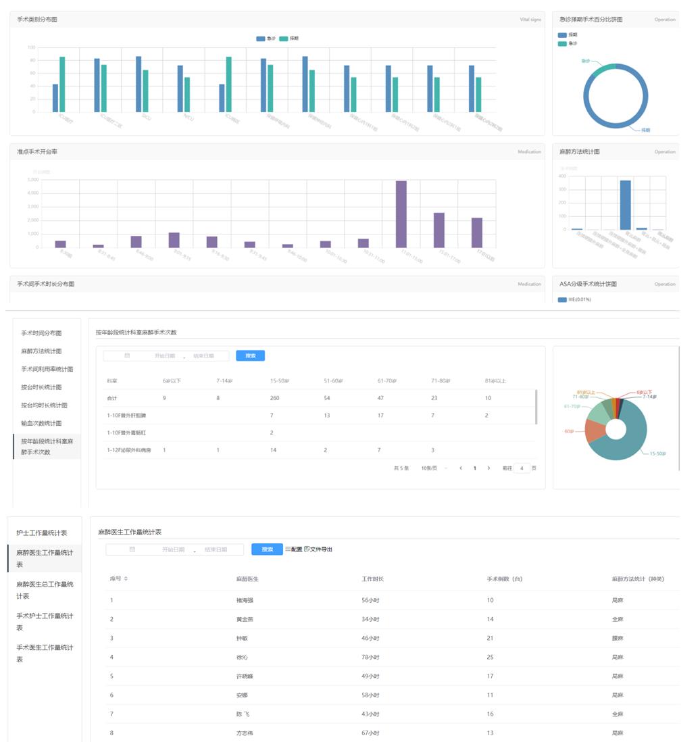Go to previous page using left arrow

tap(461, 468)
